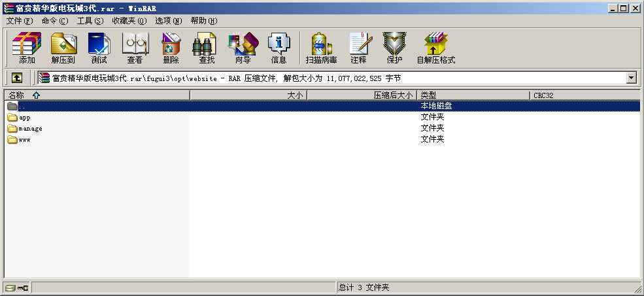Expand the address path dropdown arrow
Screen dimensions: 644x296
[x=632, y=78]
